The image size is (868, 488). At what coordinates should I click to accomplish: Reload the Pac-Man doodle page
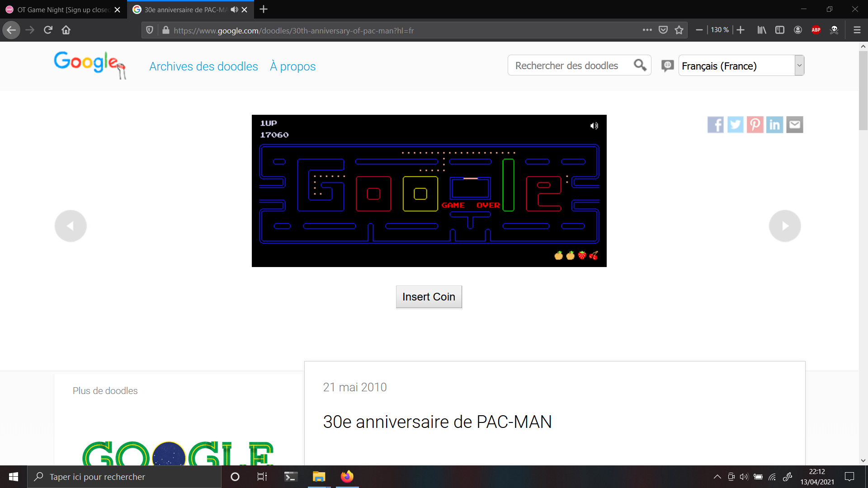[48, 30]
